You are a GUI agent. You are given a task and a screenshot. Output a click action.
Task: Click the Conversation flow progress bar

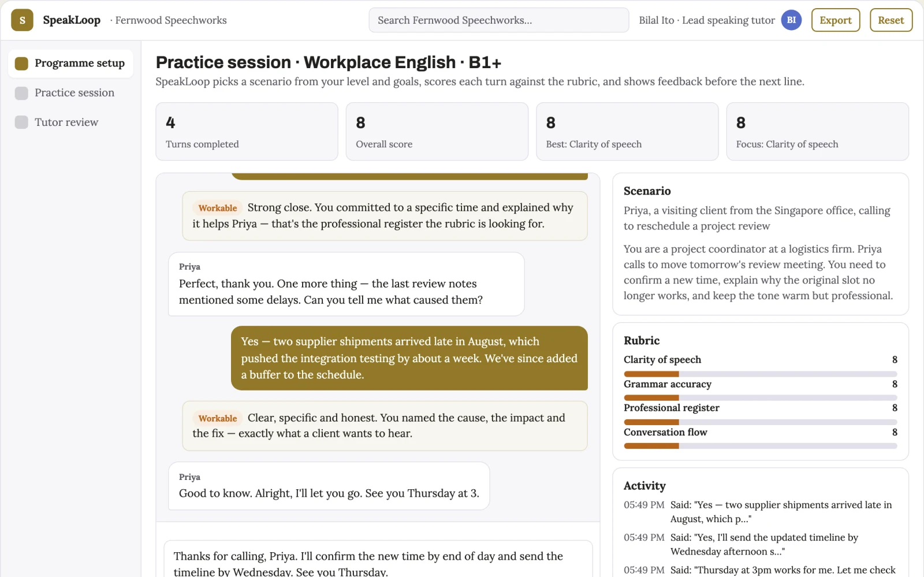[x=761, y=446]
